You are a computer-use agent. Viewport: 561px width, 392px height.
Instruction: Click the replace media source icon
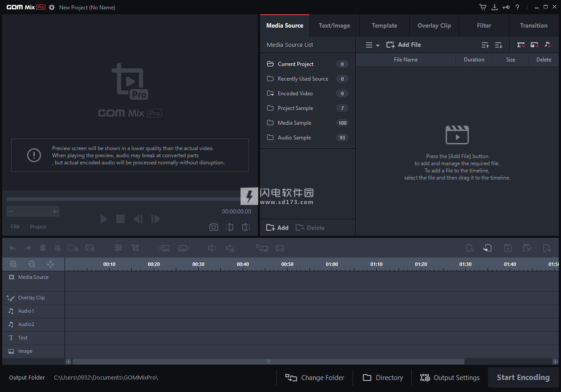tap(262, 248)
